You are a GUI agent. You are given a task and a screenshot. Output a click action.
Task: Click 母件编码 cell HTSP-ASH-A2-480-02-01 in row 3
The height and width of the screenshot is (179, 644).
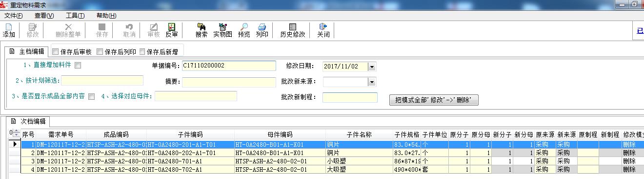point(280,161)
